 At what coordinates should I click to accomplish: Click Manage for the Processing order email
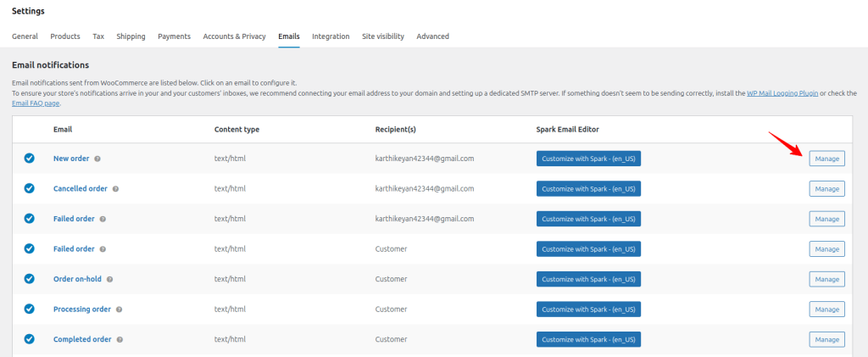827,310
